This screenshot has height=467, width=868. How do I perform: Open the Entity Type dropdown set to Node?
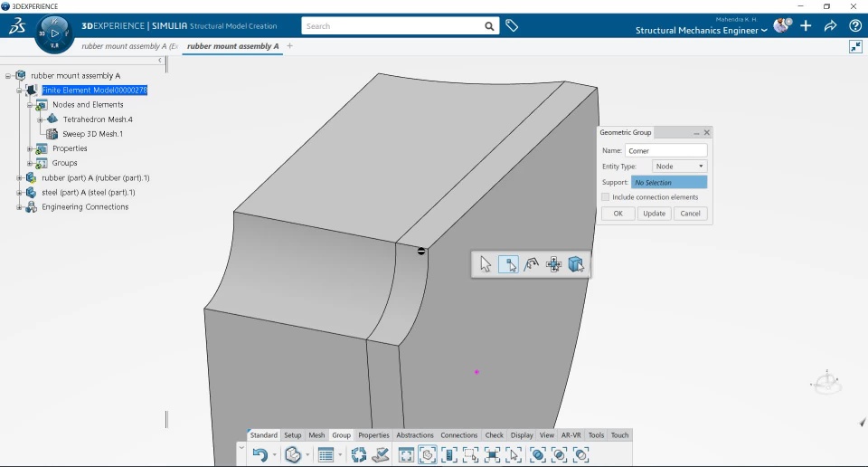pyautogui.click(x=679, y=167)
